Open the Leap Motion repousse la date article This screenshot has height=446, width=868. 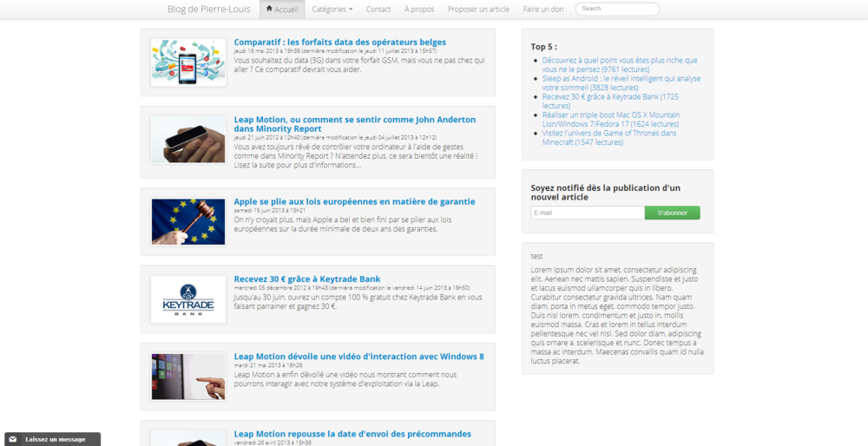point(352,434)
